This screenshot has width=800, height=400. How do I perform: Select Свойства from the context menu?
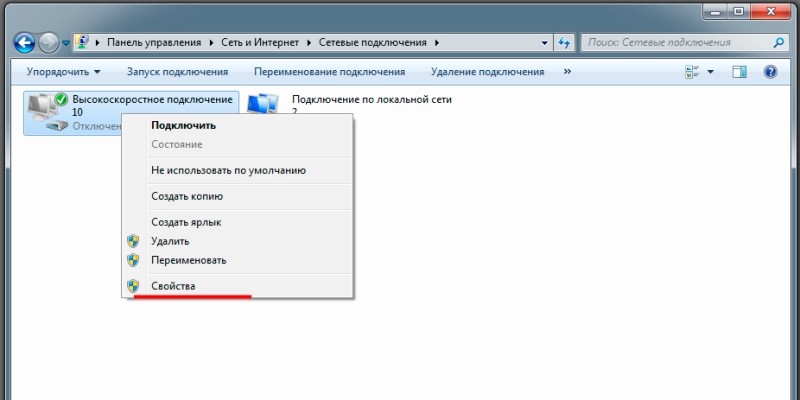(173, 286)
